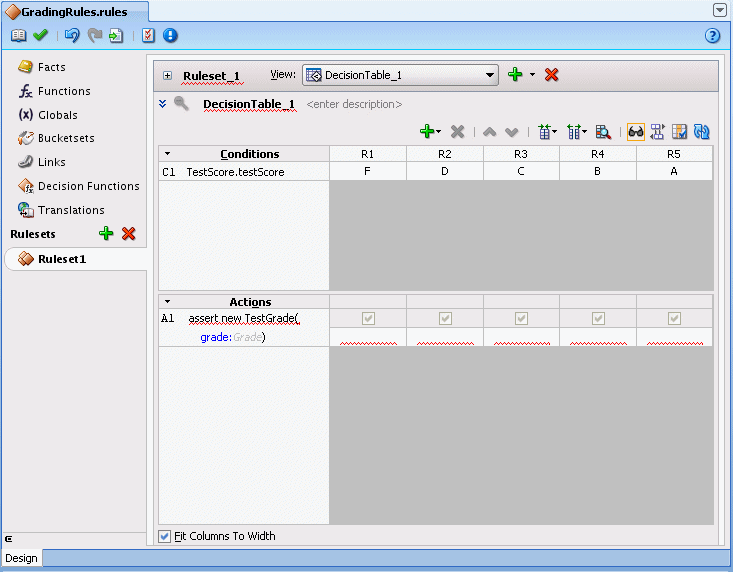This screenshot has height=572, width=733.
Task: Add item via decision table green plus
Action: [x=427, y=132]
